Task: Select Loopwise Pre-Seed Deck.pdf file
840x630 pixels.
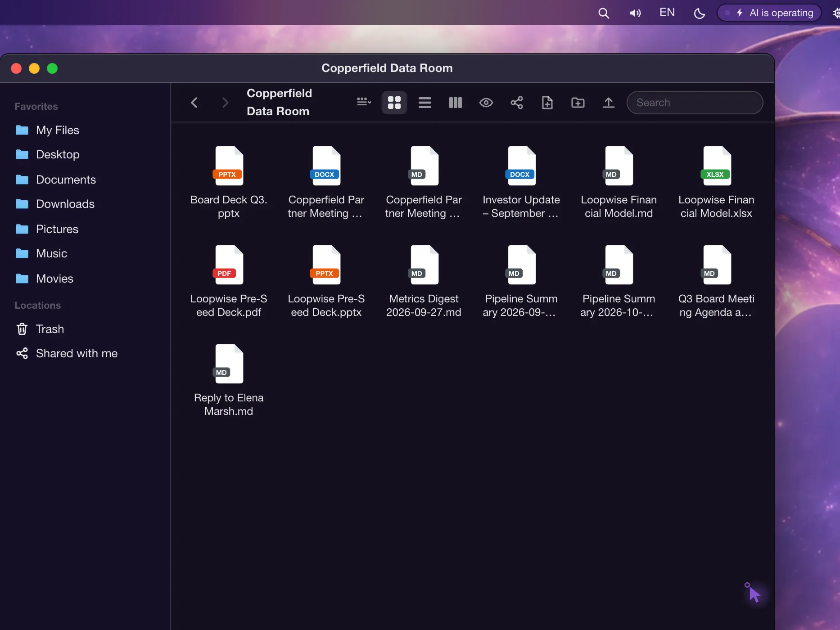Action: [x=229, y=281]
